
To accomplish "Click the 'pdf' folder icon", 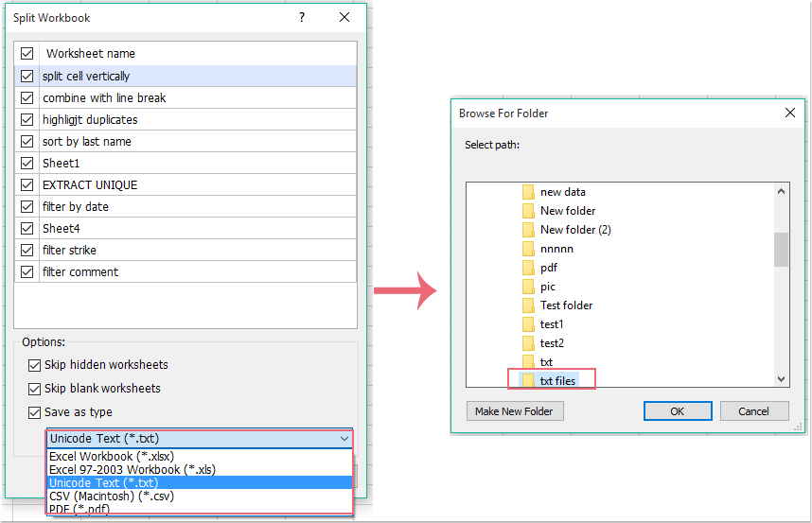I will pyautogui.click(x=529, y=268).
